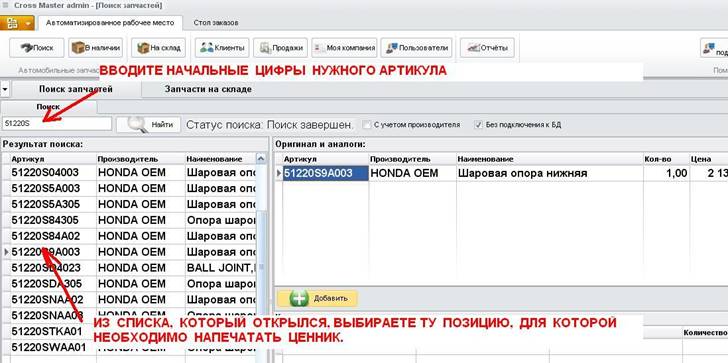Expand the small panel dropdown arrow

[x=5, y=89]
